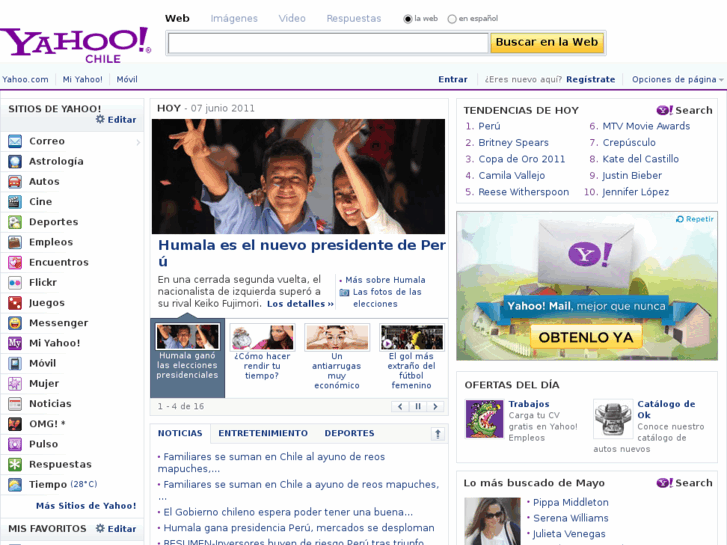Click Más sobre Humala link
Viewport: 727px width, 545px height.
click(x=385, y=280)
